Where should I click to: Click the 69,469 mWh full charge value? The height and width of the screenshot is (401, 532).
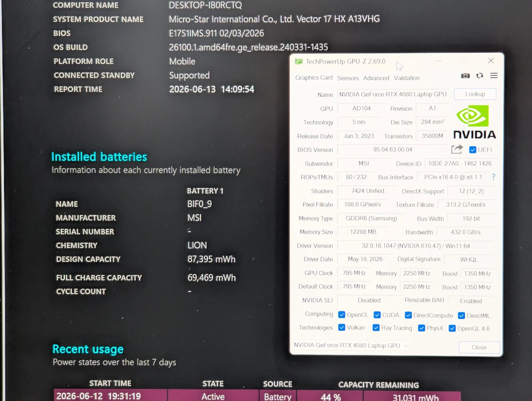pyautogui.click(x=212, y=278)
